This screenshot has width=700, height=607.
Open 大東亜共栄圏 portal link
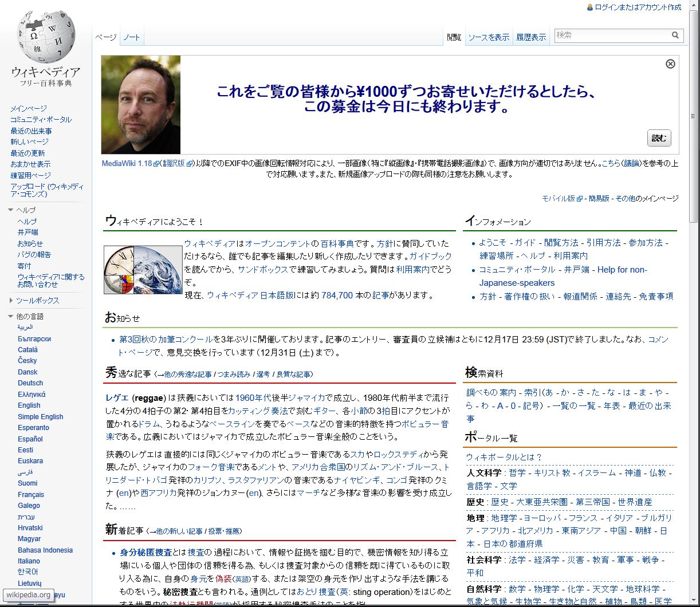[542, 502]
